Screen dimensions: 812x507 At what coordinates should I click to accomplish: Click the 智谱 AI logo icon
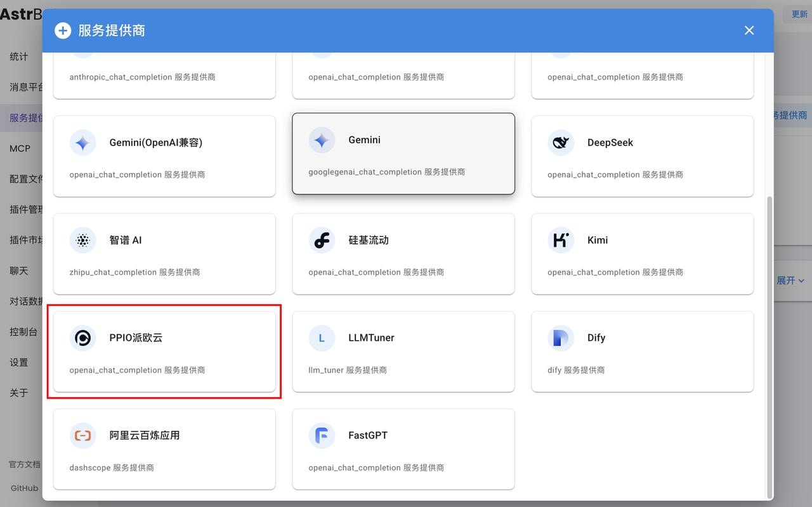click(82, 240)
